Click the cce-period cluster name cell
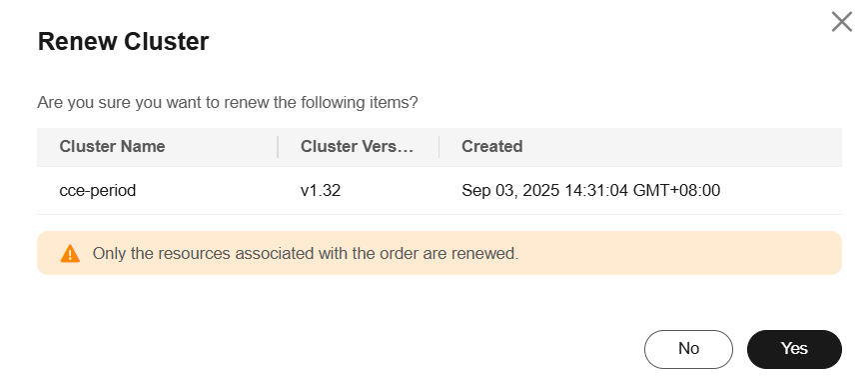Image resolution: width=868 pixels, height=385 pixels. point(98,191)
